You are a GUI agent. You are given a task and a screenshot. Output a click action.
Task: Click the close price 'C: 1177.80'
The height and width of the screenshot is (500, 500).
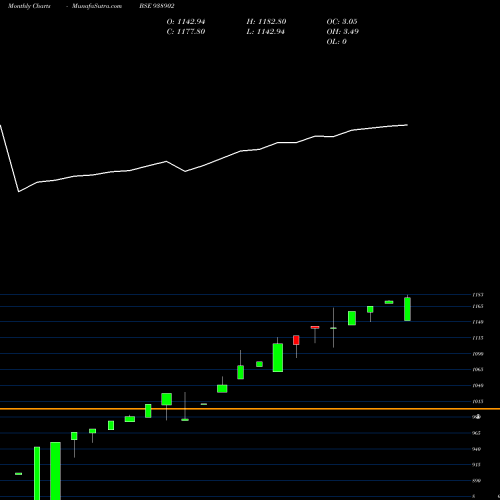(x=186, y=32)
